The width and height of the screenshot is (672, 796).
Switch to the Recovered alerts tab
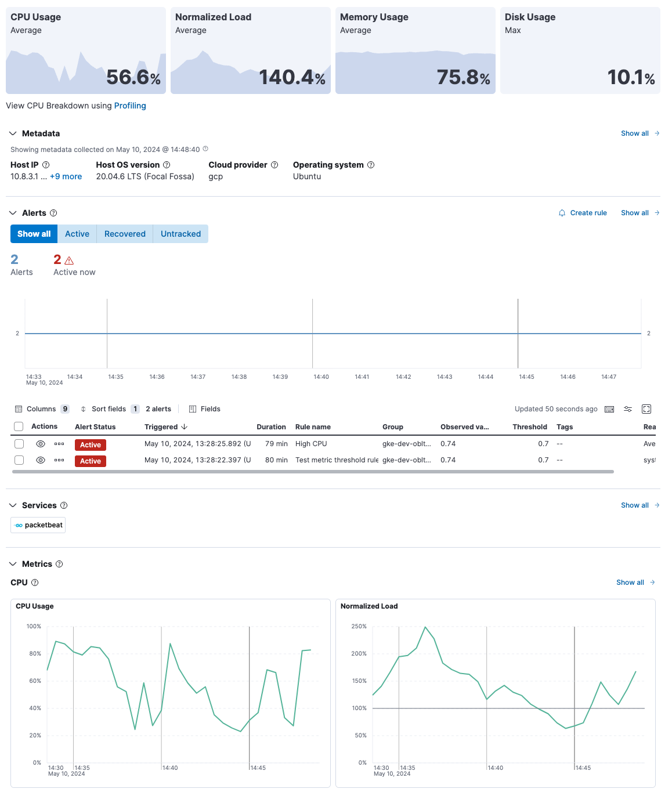point(124,234)
